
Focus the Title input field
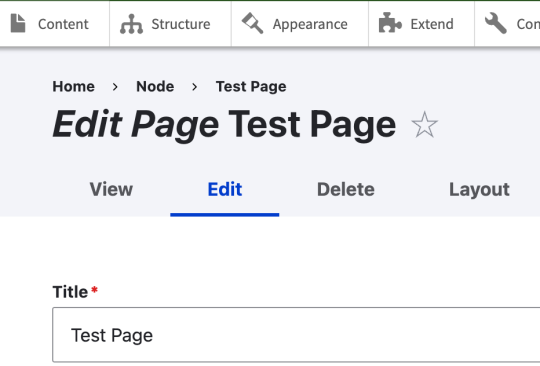click(296, 335)
